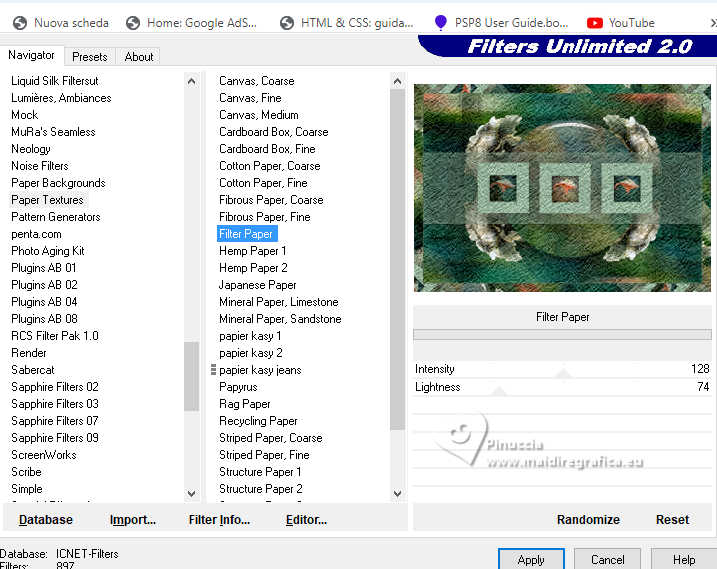
Task: Select MuRa's Seamless category
Action: click(53, 132)
